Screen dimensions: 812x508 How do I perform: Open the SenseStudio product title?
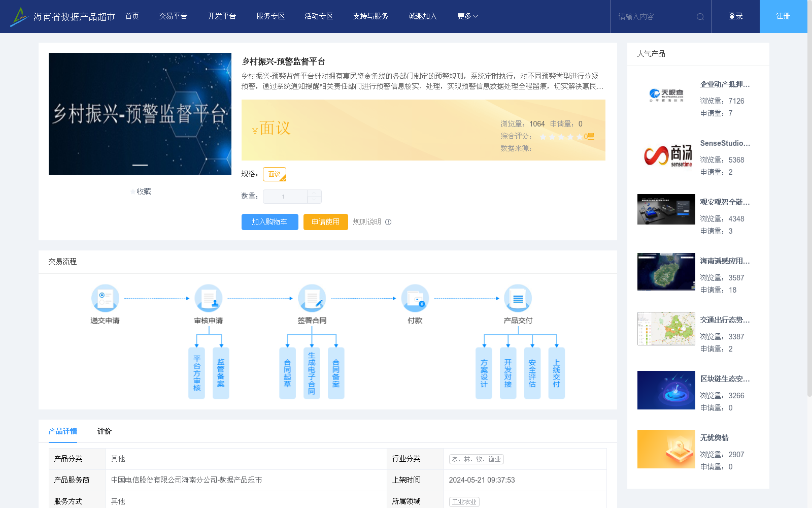tap(725, 143)
